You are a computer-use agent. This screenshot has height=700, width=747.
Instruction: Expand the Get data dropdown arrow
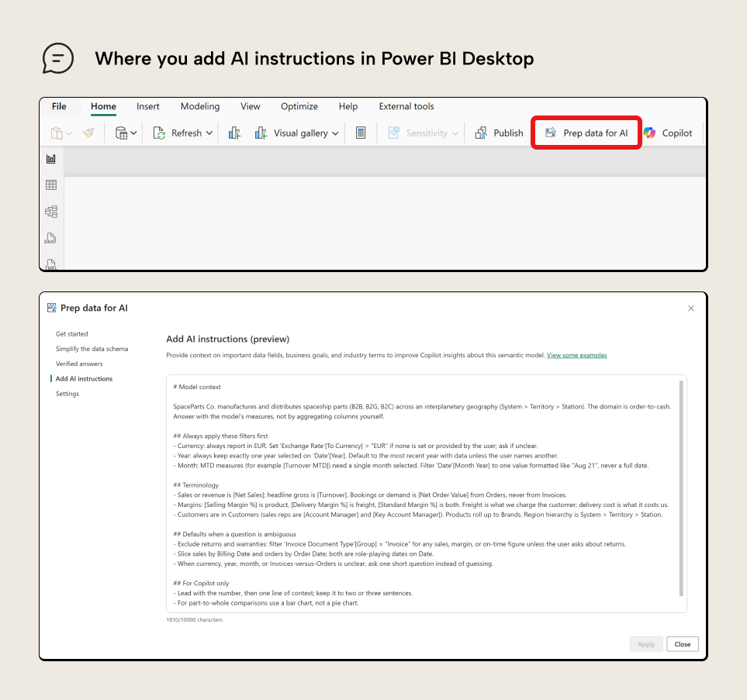(134, 133)
